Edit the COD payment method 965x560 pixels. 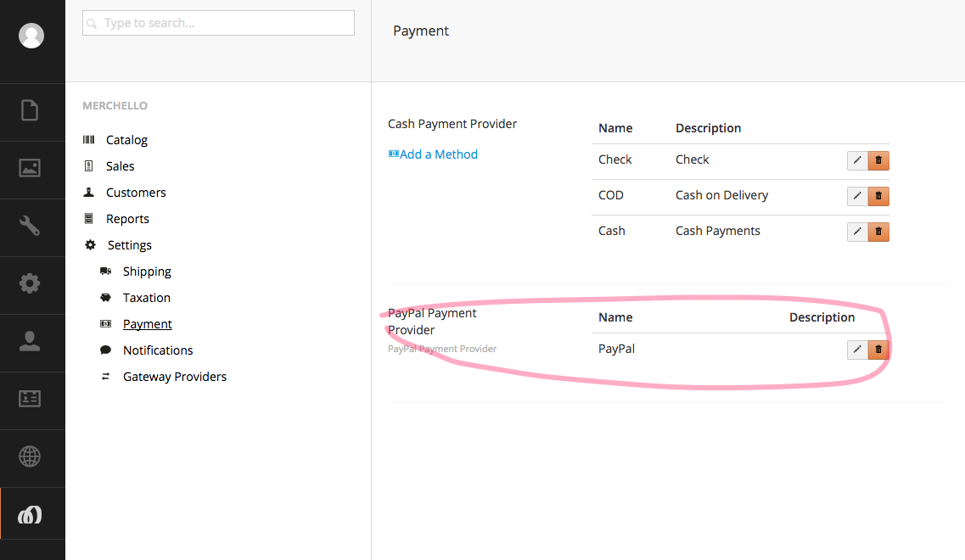coord(857,196)
